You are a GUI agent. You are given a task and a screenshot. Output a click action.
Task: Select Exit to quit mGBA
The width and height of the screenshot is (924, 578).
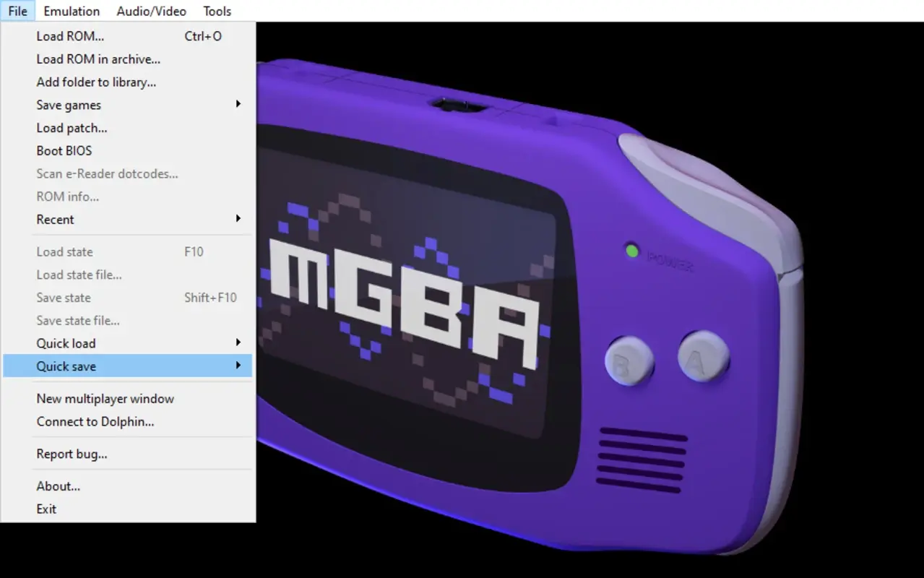click(x=46, y=509)
